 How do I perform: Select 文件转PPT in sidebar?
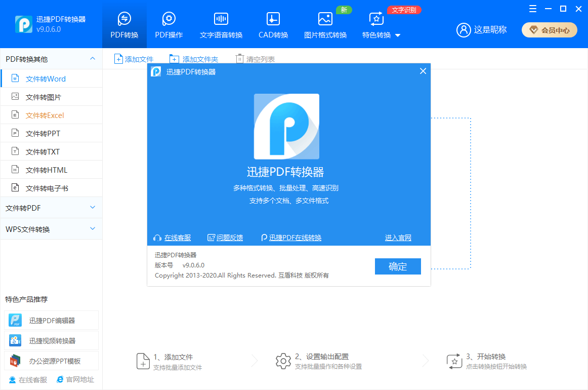(x=52, y=134)
